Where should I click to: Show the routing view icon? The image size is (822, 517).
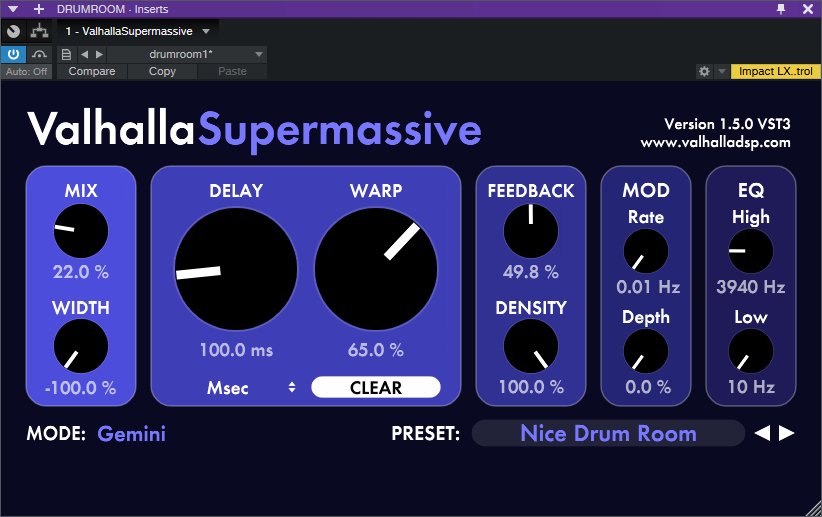(x=39, y=31)
